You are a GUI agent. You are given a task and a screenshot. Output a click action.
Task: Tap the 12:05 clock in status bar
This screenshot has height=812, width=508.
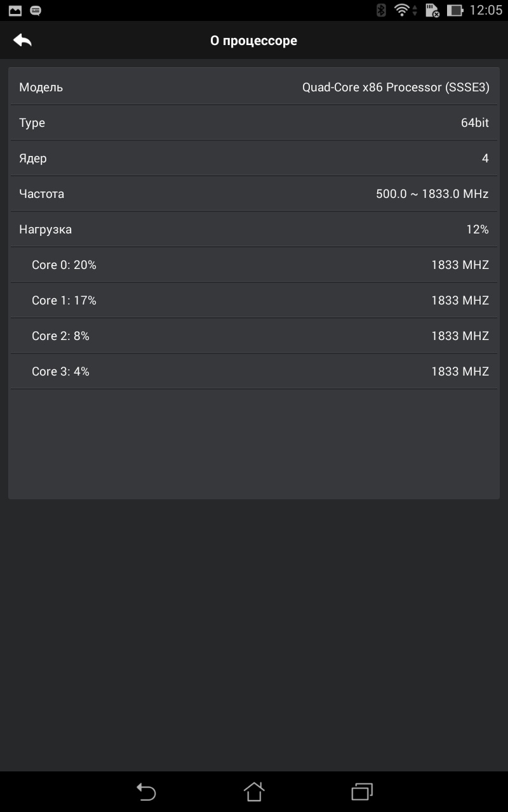click(486, 10)
